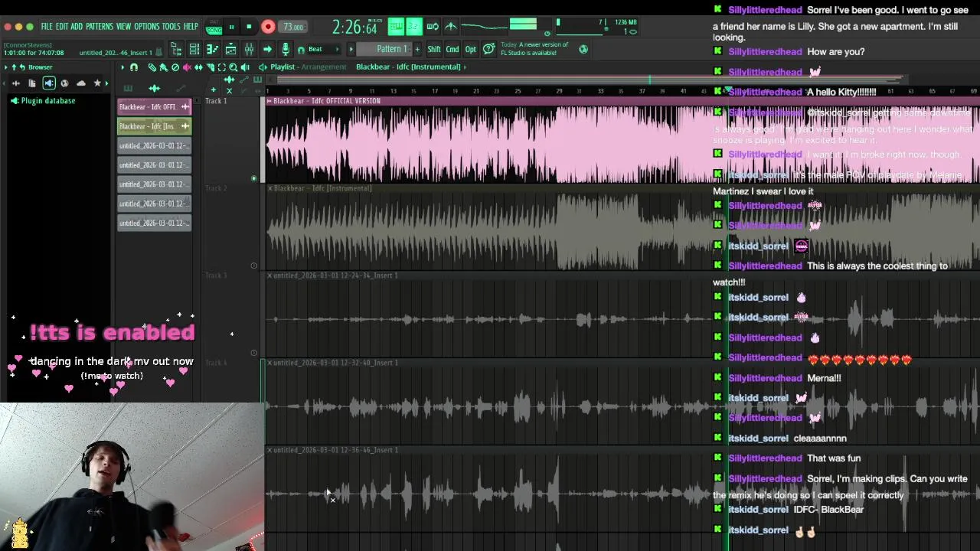Open the Pattern 1 selector dropdown
The image size is (980, 551).
tap(384, 49)
